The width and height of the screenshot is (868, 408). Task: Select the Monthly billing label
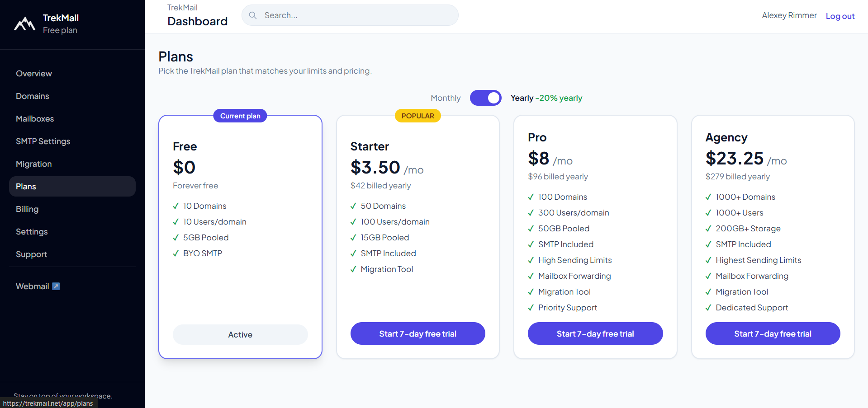[445, 98]
